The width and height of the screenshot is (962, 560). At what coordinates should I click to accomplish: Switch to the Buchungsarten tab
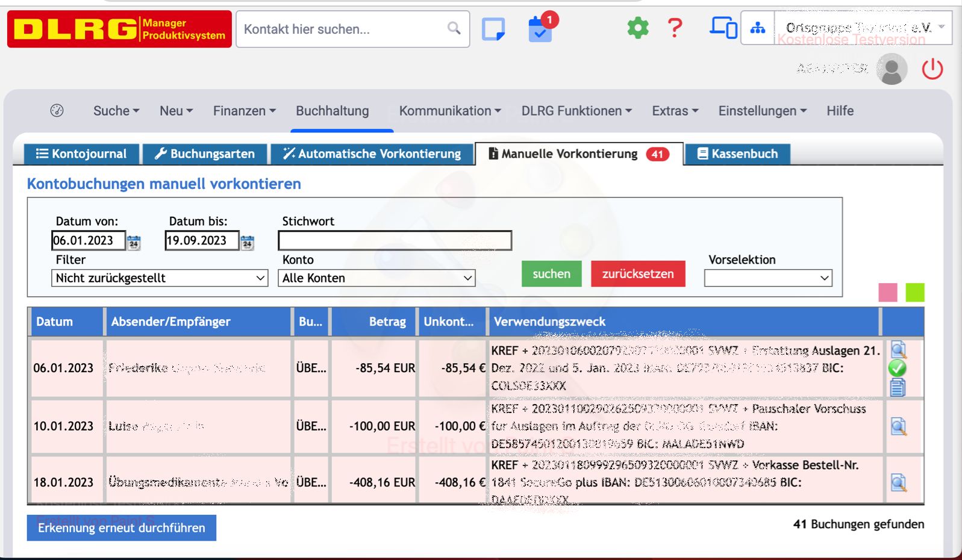205,154
